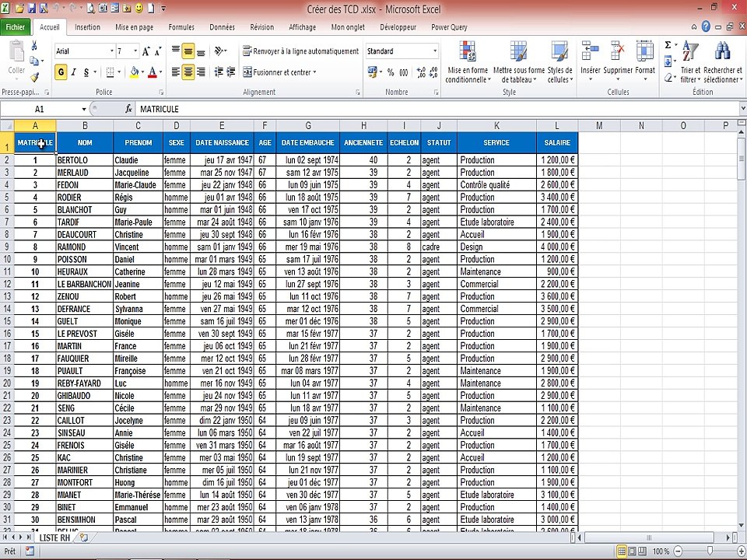Open the fill color dropdown arrow
Image resolution: width=747 pixels, height=560 pixels.
click(x=142, y=72)
